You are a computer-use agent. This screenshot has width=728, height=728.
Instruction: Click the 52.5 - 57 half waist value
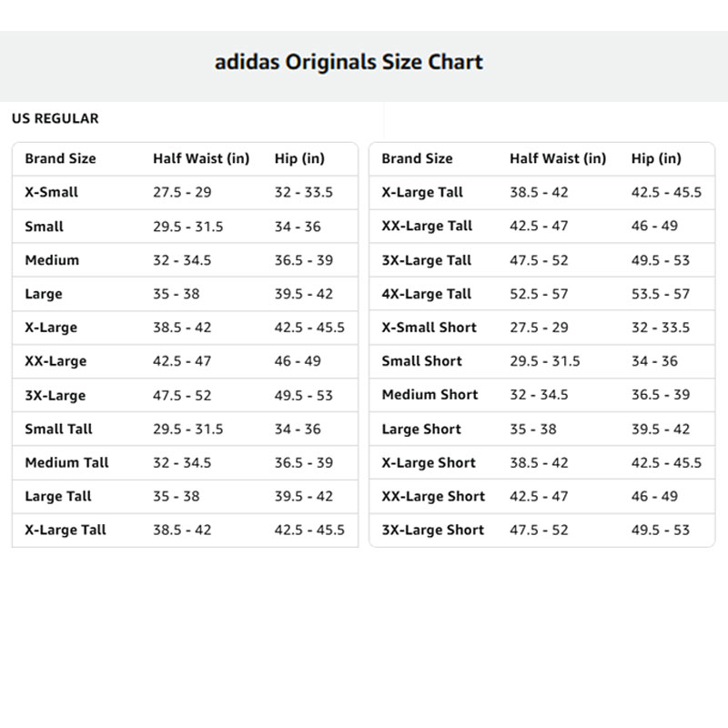click(539, 294)
